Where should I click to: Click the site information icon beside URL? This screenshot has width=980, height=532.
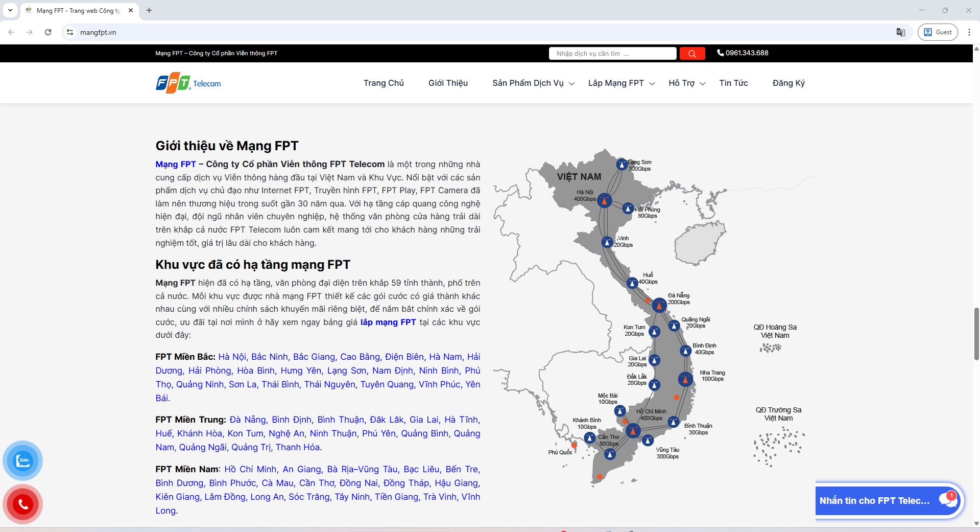pyautogui.click(x=70, y=32)
